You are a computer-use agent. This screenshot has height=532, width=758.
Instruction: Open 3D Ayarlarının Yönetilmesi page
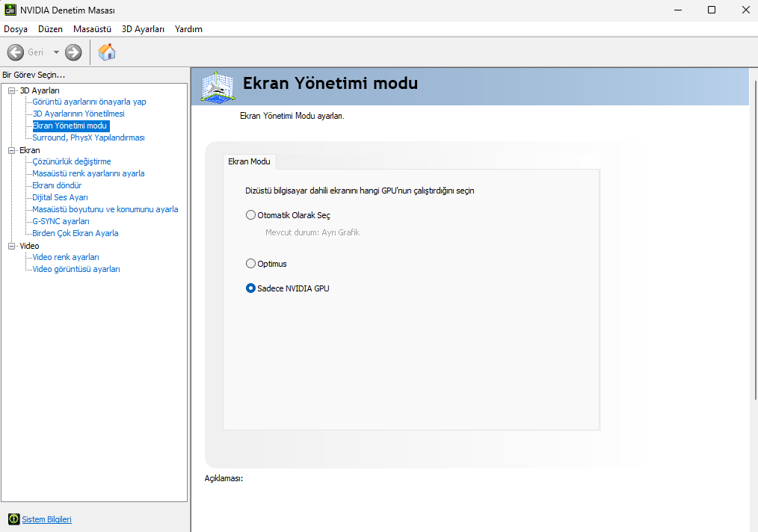[x=78, y=114]
